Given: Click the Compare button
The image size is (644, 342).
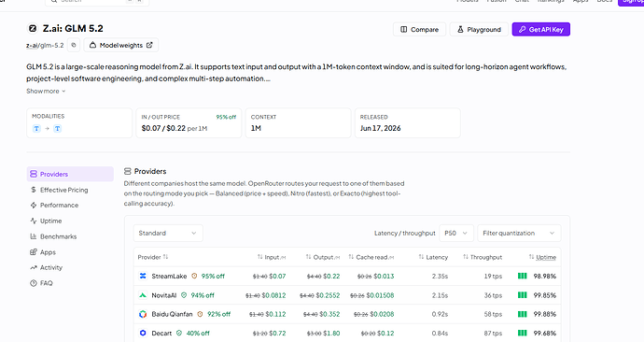Looking at the screenshot, I should pyautogui.click(x=419, y=30).
